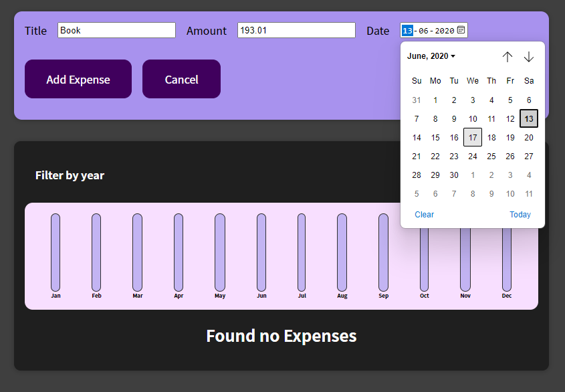Click the Jun chart bar
Screen dimensions: 565x392
pos(261,252)
